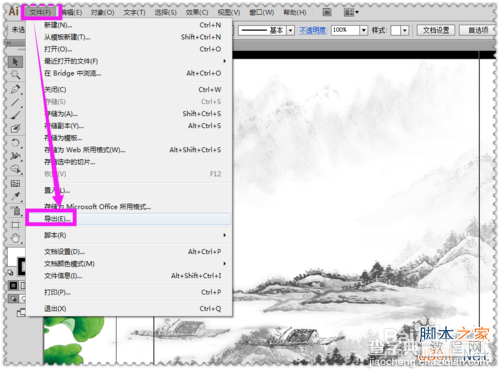Select the Shape Builder tool

coord(15,169)
